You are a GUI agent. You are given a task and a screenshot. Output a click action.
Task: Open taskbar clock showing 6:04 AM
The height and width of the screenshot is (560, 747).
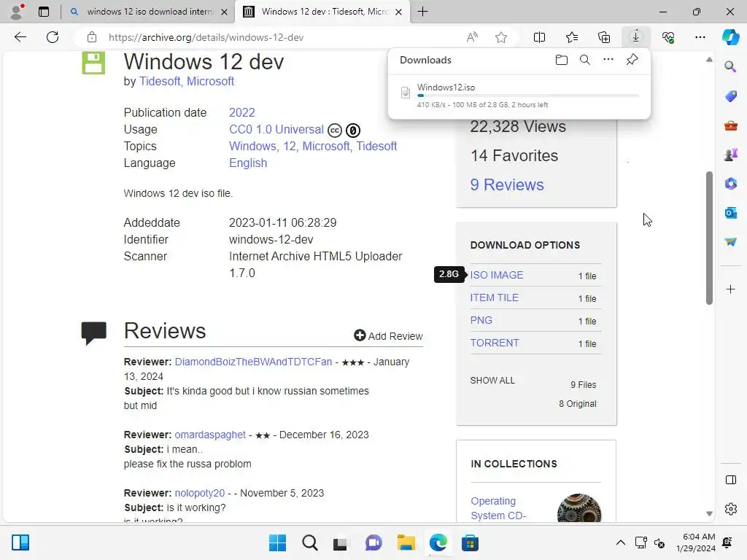pyautogui.click(x=695, y=542)
